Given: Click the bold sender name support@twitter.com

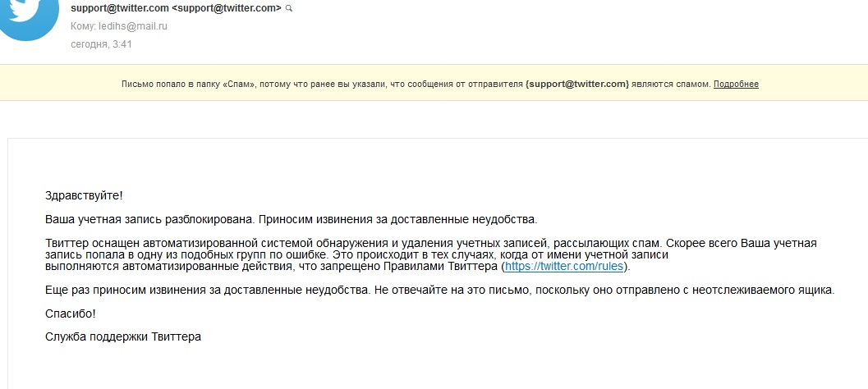Looking at the screenshot, I should (120, 7).
